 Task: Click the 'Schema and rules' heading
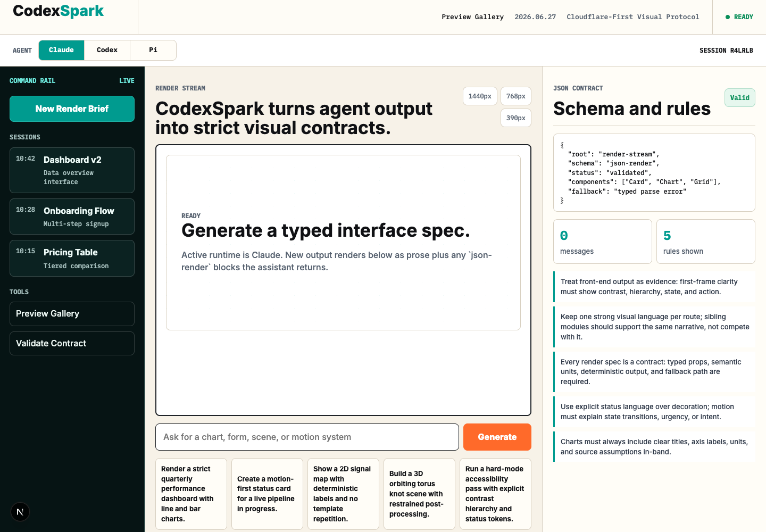coord(632,109)
